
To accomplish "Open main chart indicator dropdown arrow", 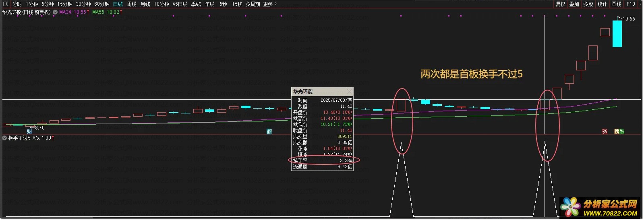I will [55, 12].
